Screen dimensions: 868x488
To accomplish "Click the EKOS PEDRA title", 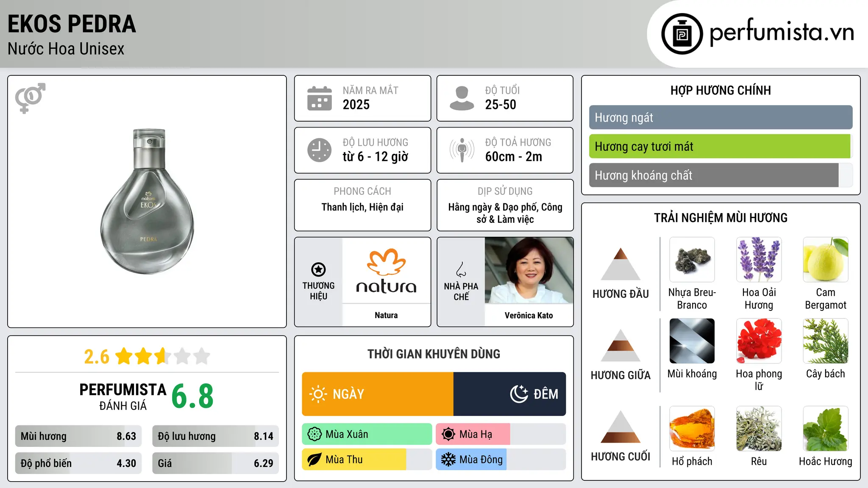I will 72,24.
